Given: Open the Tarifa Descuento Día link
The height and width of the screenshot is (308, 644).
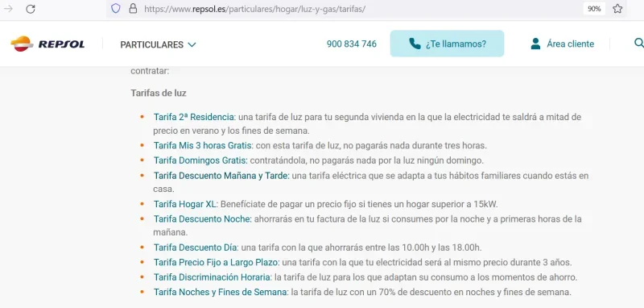Looking at the screenshot, I should [x=195, y=248].
